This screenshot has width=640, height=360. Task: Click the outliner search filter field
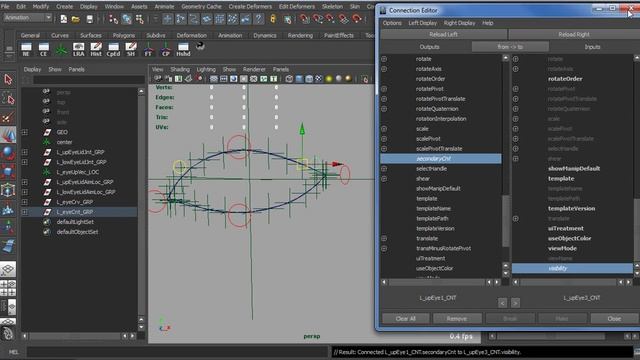tap(89, 80)
